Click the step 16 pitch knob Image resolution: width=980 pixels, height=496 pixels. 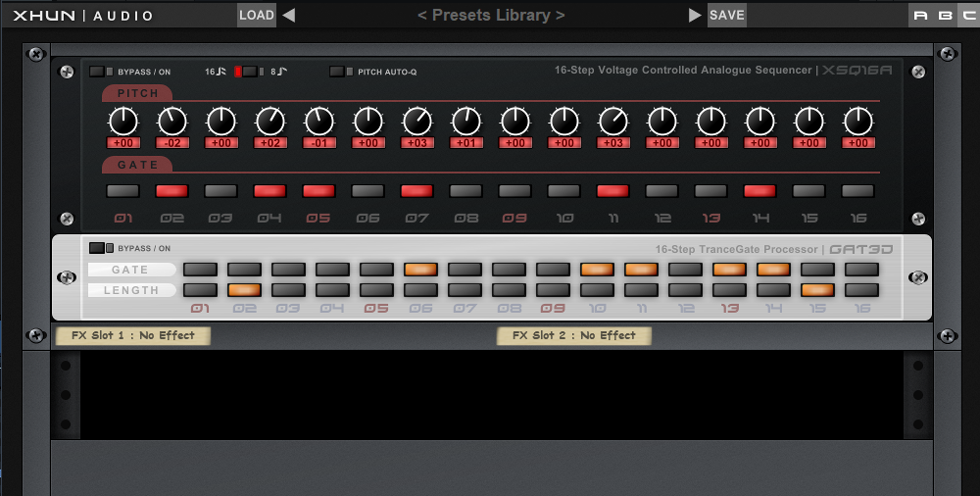point(858,122)
